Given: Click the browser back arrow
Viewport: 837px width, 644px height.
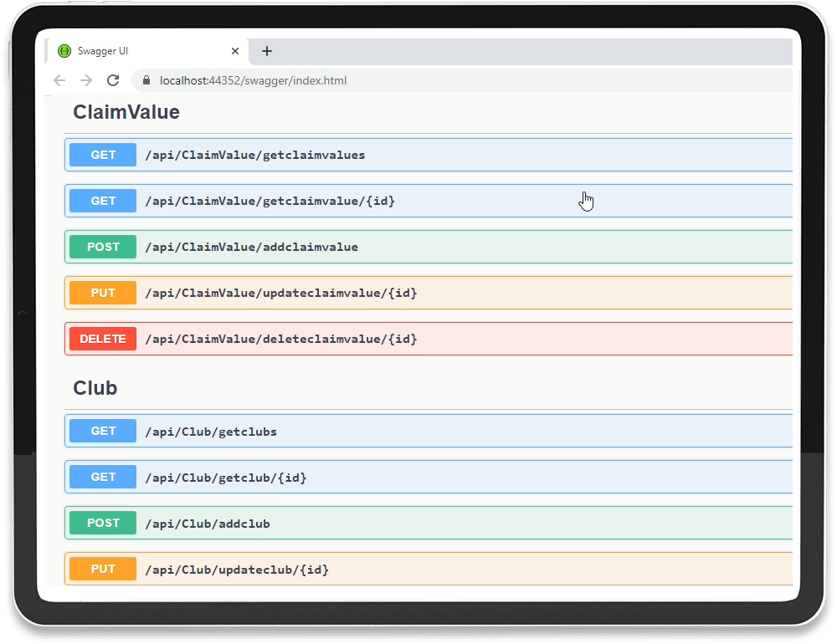Looking at the screenshot, I should click(x=59, y=80).
